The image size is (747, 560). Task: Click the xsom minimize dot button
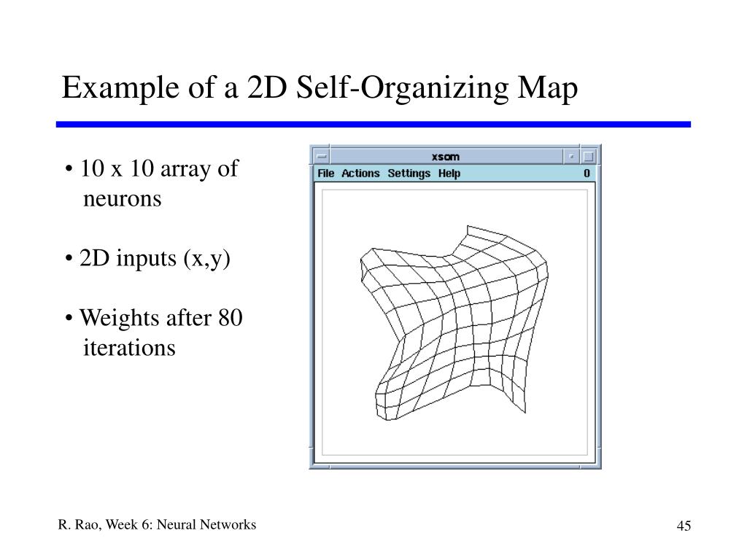click(571, 156)
